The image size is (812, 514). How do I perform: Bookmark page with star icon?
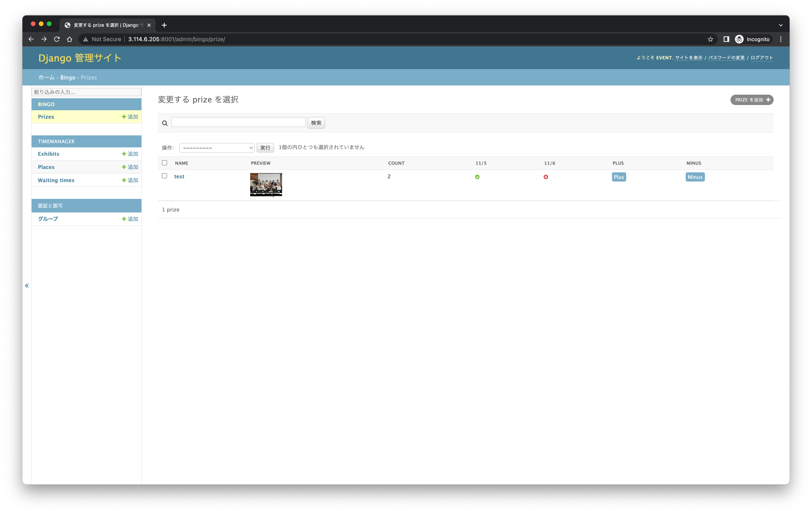tap(710, 39)
